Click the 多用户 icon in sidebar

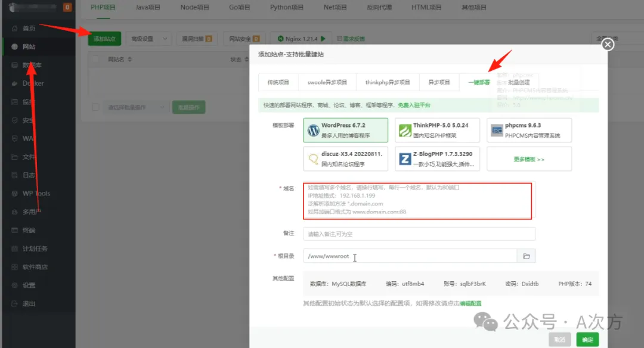(15, 212)
